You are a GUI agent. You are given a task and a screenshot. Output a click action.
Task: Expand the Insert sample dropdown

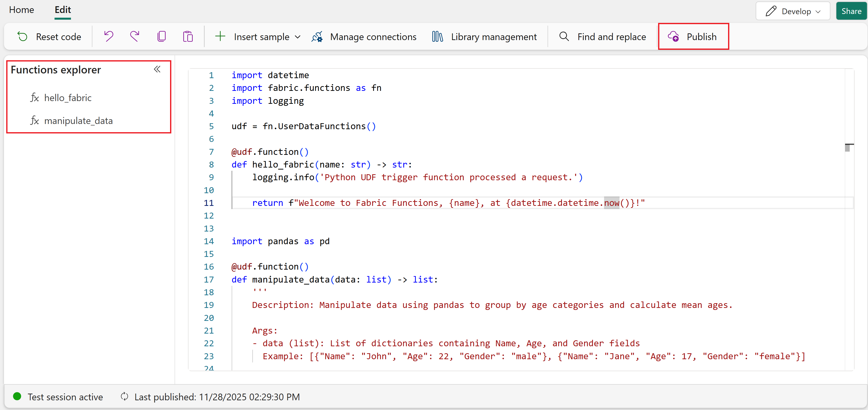(298, 37)
